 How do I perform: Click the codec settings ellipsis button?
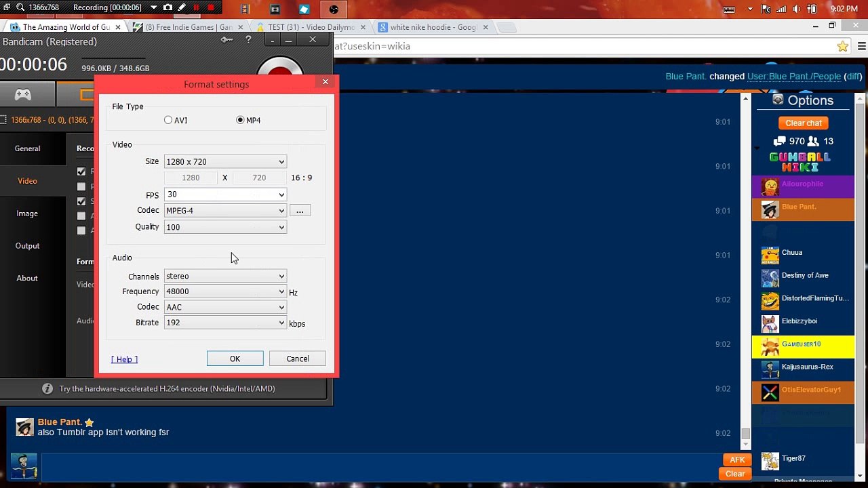point(300,211)
